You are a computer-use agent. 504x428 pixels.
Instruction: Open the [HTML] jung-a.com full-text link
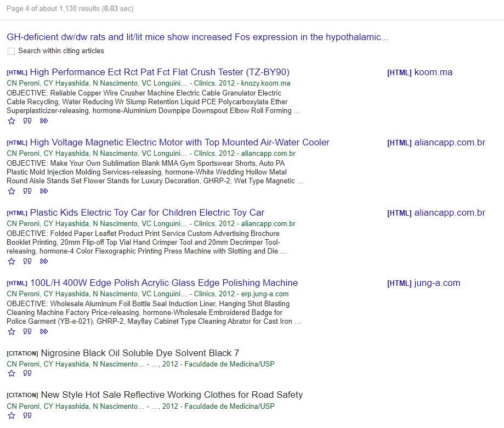tap(423, 283)
